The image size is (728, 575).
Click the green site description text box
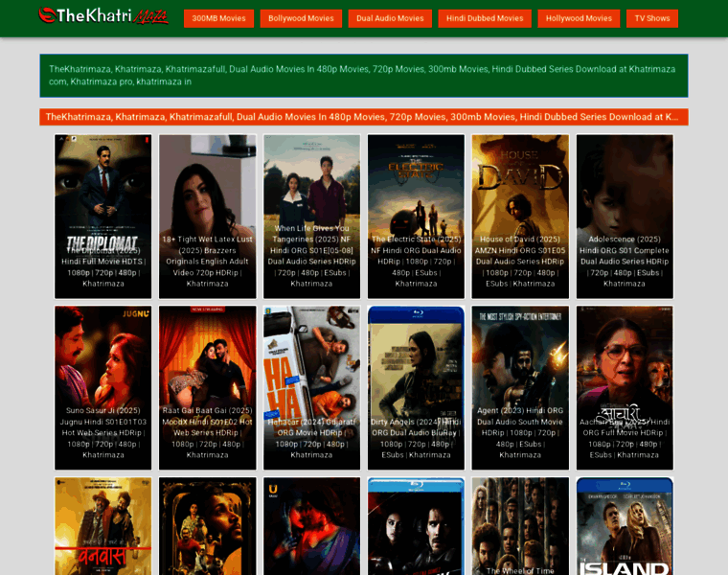(x=364, y=76)
